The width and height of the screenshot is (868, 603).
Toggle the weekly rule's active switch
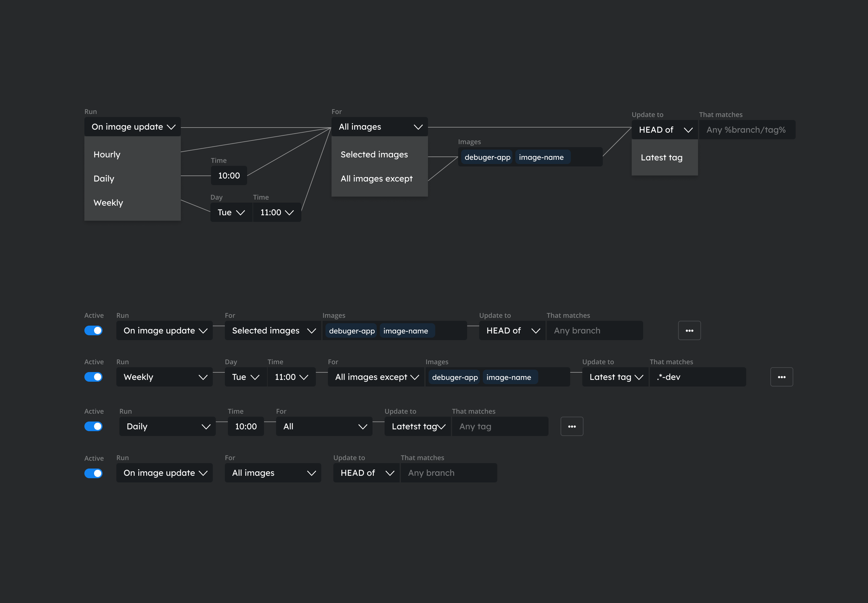(93, 377)
